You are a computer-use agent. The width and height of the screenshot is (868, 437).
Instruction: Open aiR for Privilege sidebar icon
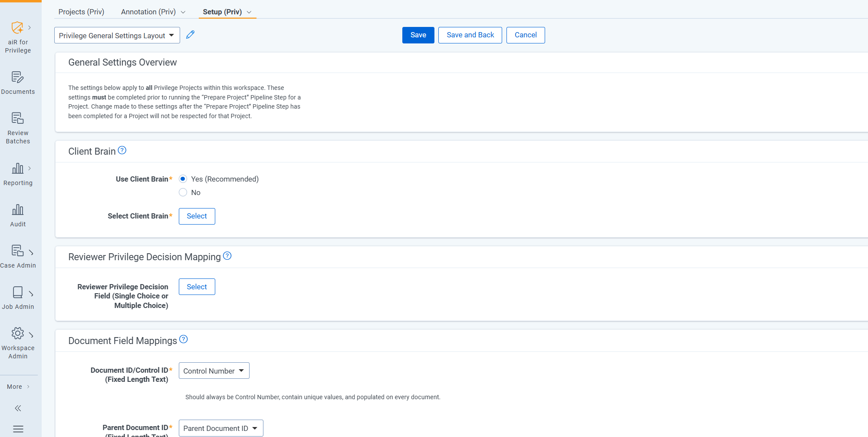(x=17, y=28)
